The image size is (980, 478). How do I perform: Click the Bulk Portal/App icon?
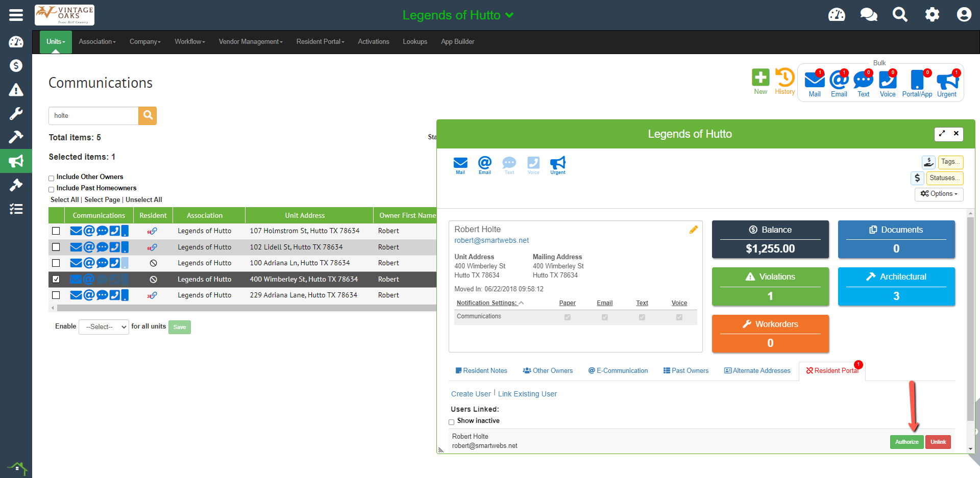coord(917,84)
